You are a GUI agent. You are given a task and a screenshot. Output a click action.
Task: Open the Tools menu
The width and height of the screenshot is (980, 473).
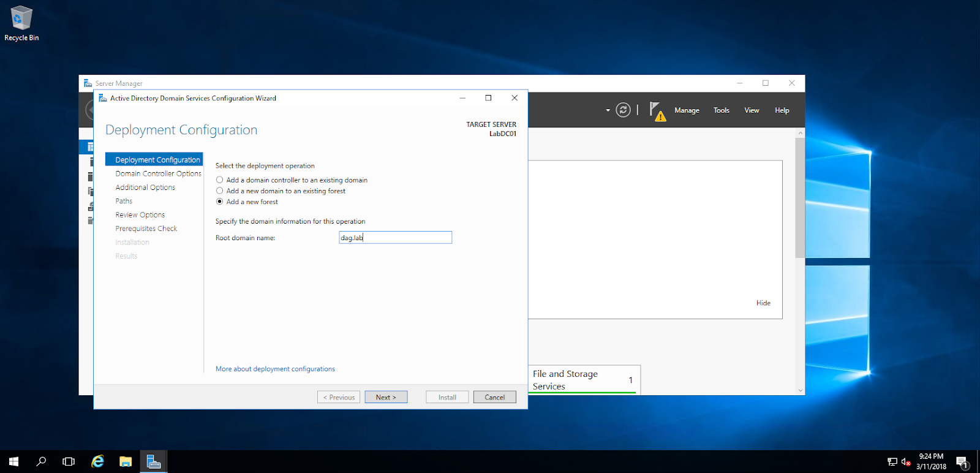click(x=722, y=110)
